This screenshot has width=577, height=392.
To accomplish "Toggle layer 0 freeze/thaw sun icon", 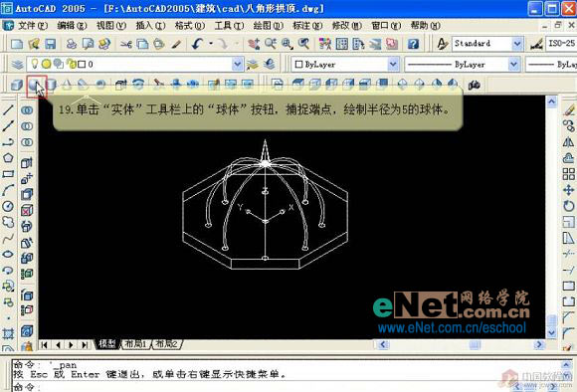I will 46,64.
